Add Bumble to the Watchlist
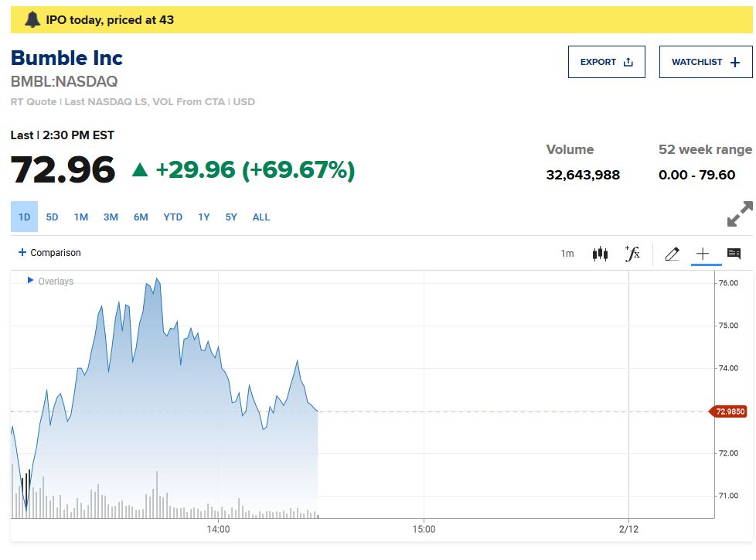This screenshot has height=560, width=756. [x=705, y=62]
